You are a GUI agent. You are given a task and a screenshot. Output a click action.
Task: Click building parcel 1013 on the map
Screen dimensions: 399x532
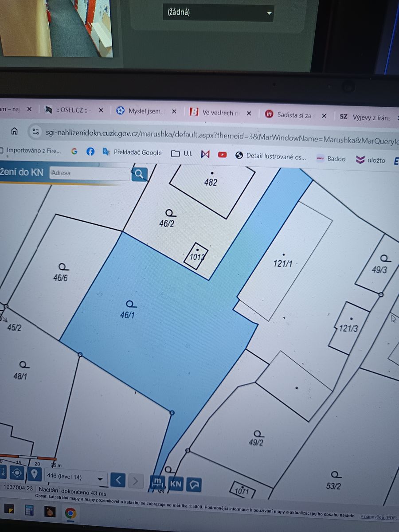click(197, 256)
